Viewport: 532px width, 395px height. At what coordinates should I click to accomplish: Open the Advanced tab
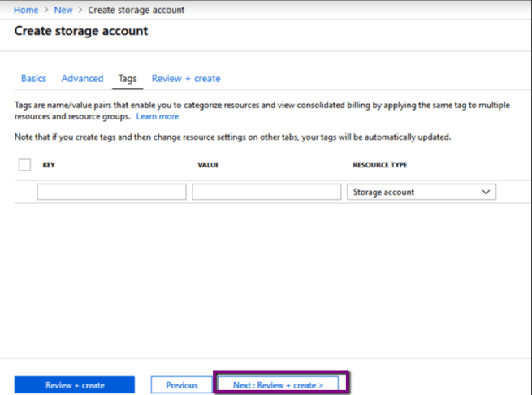coord(82,79)
